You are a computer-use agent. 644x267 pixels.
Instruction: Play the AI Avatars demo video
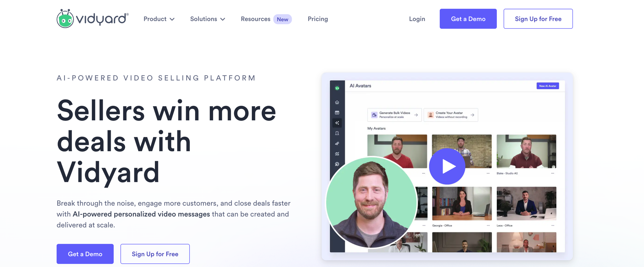click(x=447, y=166)
